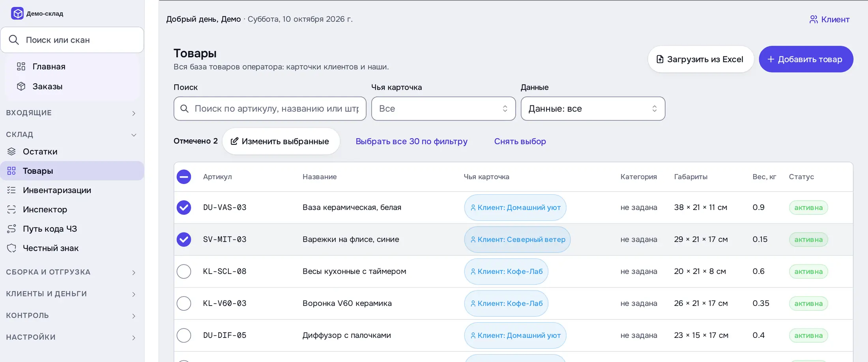Click the Excel file icon in upload button
868x362 pixels.
(660, 59)
